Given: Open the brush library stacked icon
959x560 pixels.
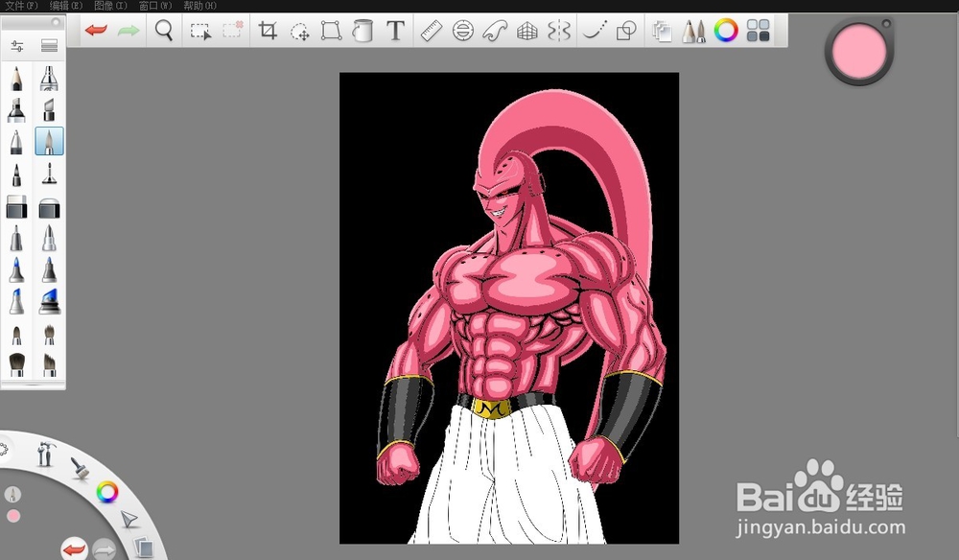Looking at the screenshot, I should coord(49,45).
